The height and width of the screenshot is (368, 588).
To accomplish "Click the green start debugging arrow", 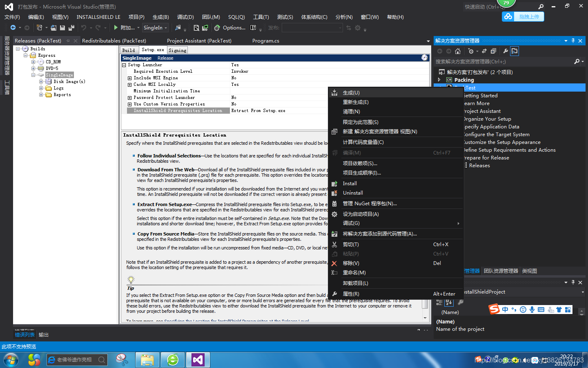I will pos(116,27).
